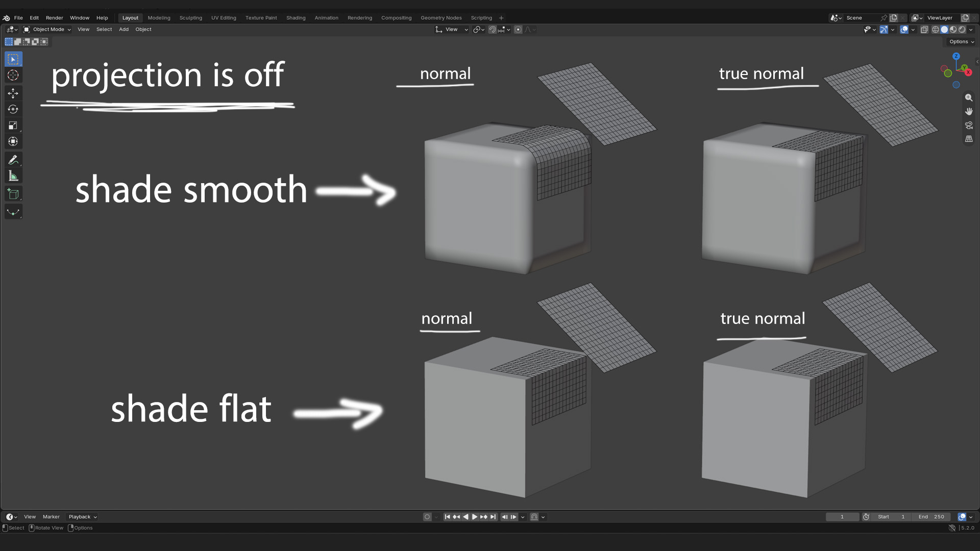
Task: Open the Add menu in viewport header
Action: point(124,30)
